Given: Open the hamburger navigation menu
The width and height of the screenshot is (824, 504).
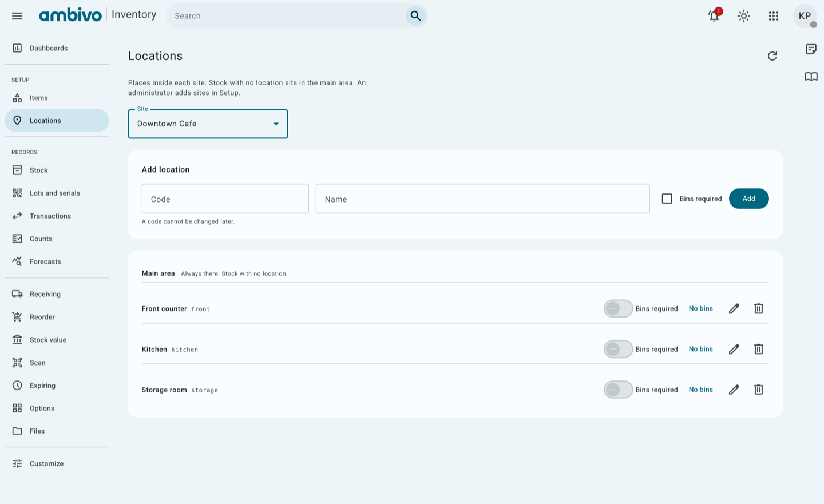Looking at the screenshot, I should click(x=17, y=16).
